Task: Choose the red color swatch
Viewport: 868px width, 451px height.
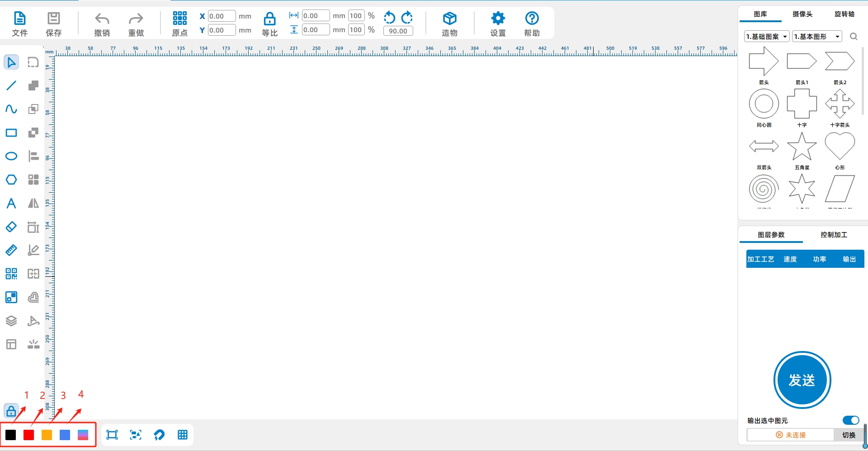Action: (x=29, y=435)
